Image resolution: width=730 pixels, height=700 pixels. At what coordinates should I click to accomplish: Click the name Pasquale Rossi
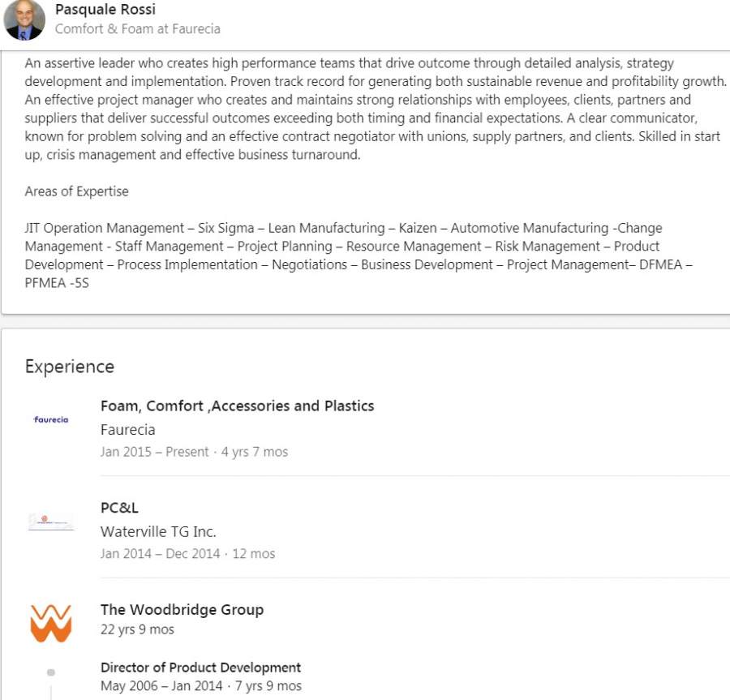click(105, 10)
